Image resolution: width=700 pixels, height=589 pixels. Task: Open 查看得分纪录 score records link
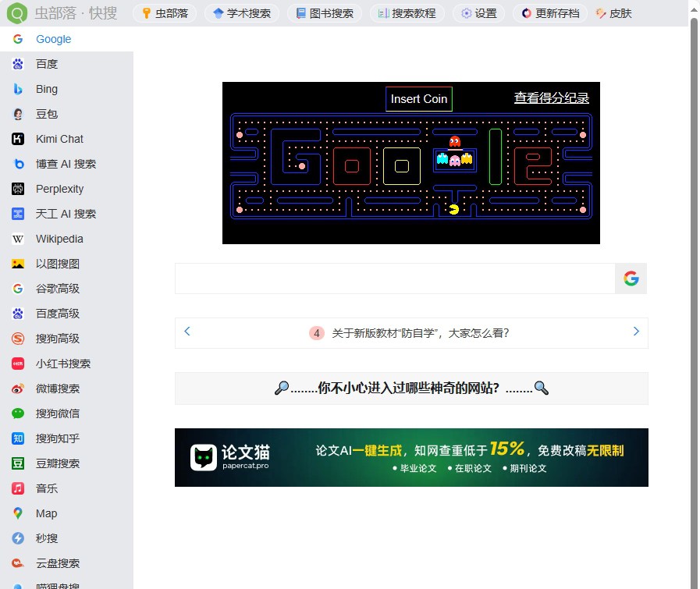click(x=551, y=98)
